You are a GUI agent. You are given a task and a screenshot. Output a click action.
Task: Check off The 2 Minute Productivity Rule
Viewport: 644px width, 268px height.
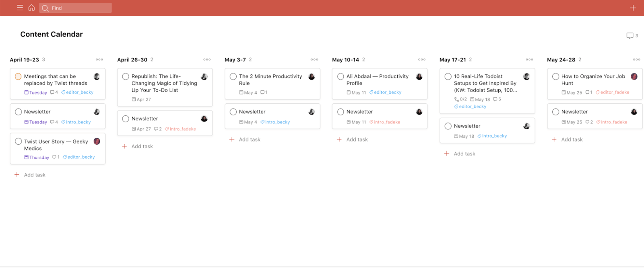pos(233,76)
